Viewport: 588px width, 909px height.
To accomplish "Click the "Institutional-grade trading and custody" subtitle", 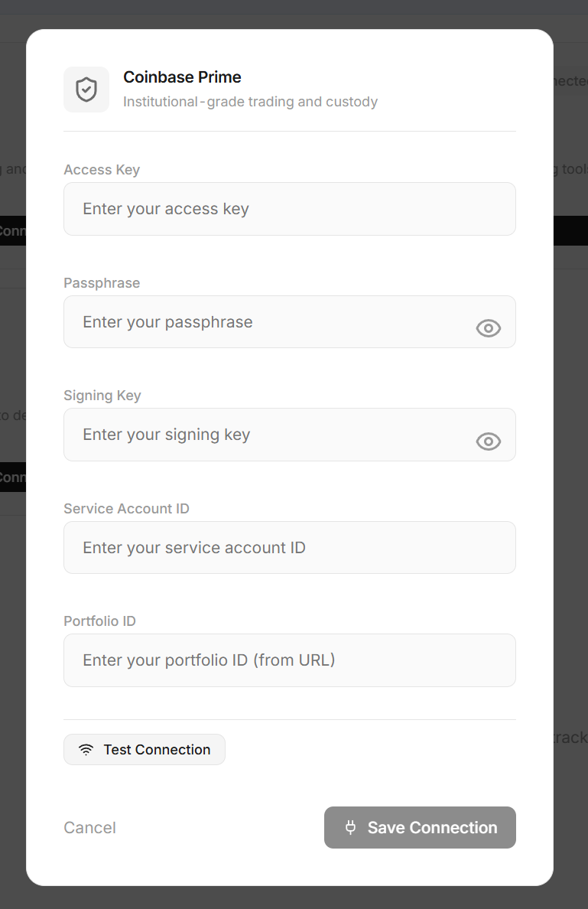I will (250, 102).
